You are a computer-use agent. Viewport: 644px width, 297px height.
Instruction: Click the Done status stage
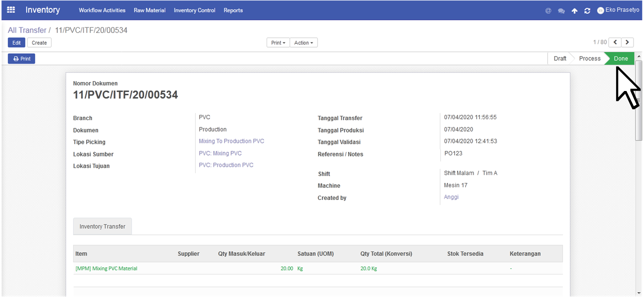[x=620, y=58]
